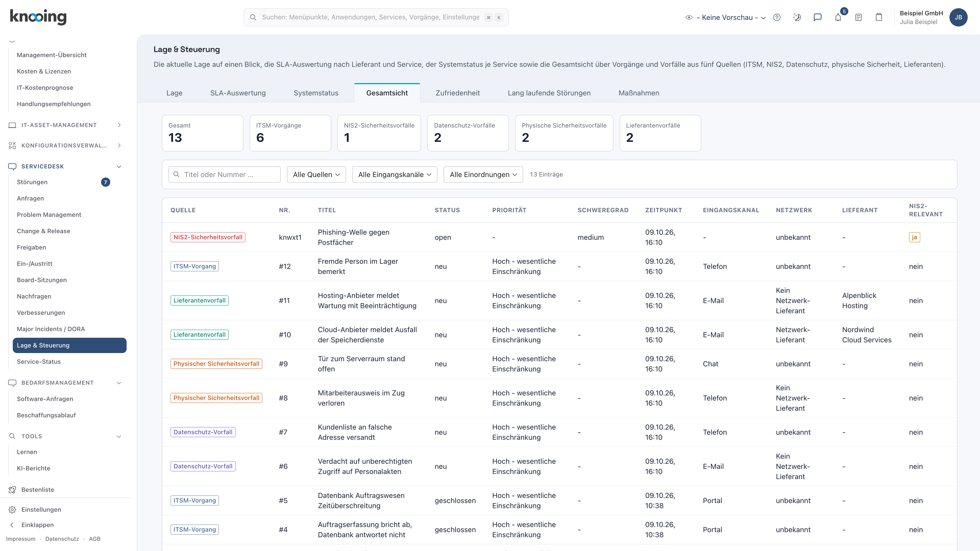Open the Datenschutz footer link
980x551 pixels.
[x=62, y=539]
